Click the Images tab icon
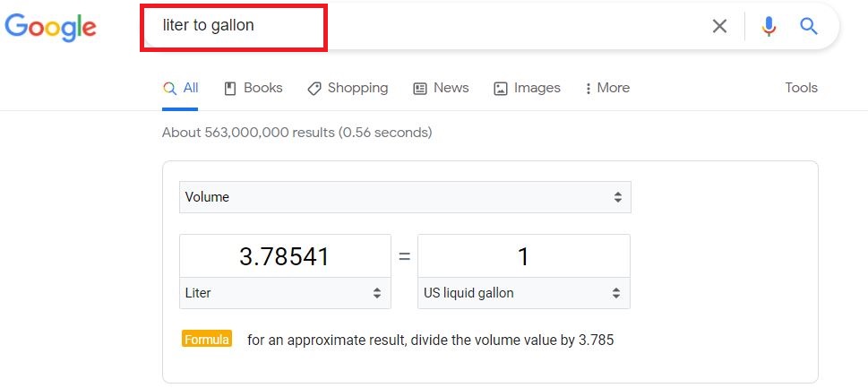The width and height of the screenshot is (868, 388). [x=501, y=89]
